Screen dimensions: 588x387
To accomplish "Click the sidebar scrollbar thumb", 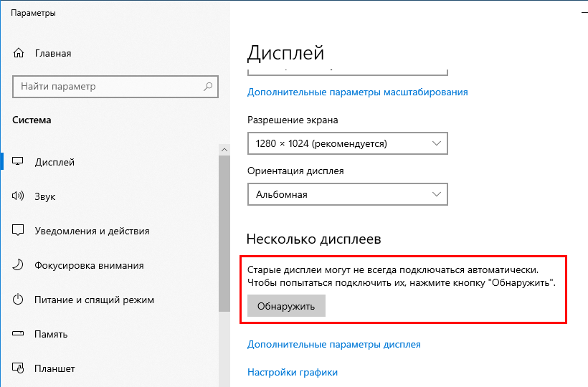I will point(224,229).
